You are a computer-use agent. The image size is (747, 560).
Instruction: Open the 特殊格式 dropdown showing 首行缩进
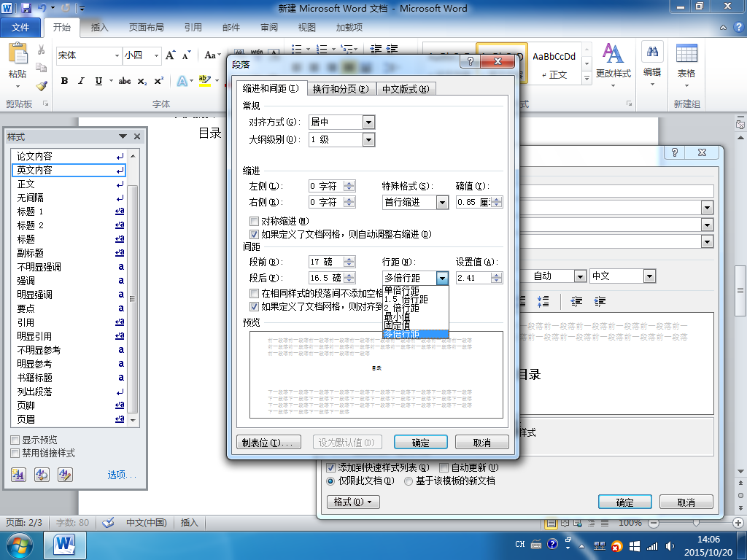pos(443,203)
